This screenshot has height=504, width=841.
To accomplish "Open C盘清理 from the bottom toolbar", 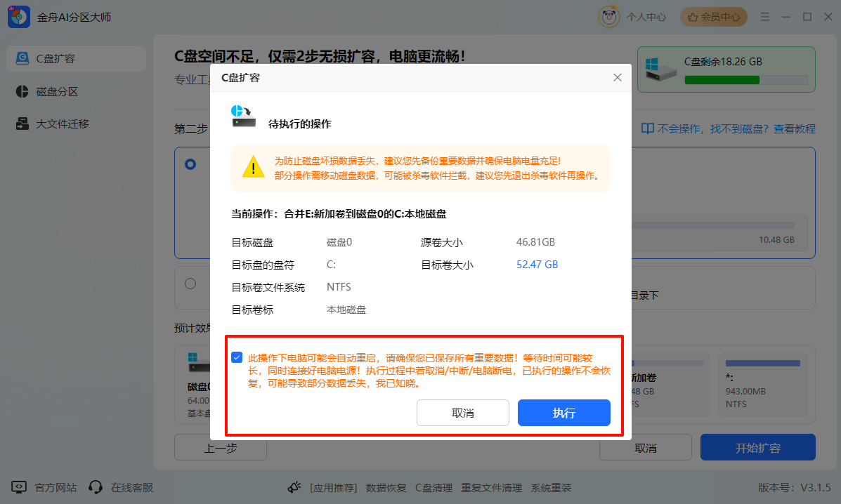I will tap(434, 486).
